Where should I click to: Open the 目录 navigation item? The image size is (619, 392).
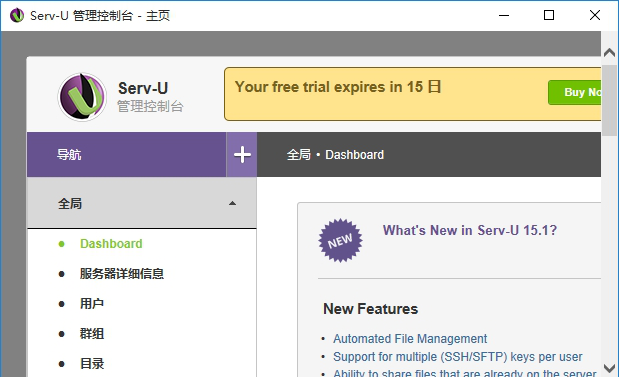[92, 364]
